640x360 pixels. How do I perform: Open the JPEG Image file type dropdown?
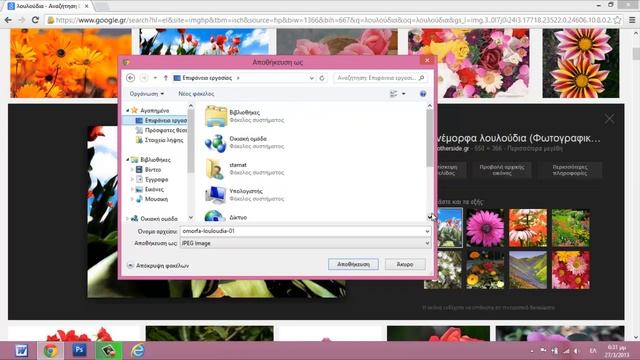coord(427,243)
